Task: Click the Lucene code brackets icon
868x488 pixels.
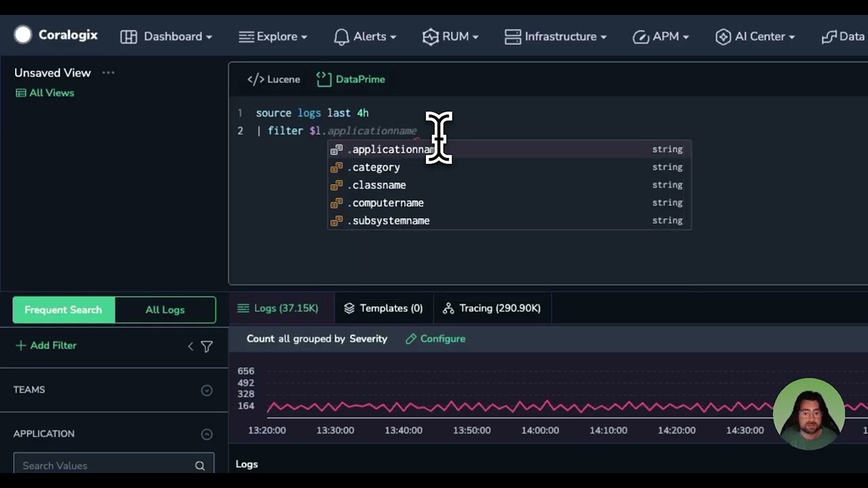Action: (x=256, y=79)
